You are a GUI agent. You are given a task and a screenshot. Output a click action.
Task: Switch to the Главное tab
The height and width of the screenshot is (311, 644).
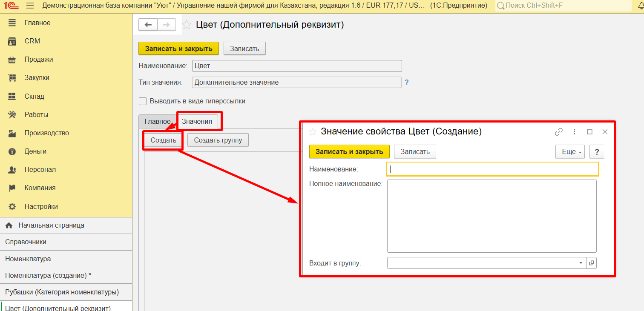coord(157,121)
